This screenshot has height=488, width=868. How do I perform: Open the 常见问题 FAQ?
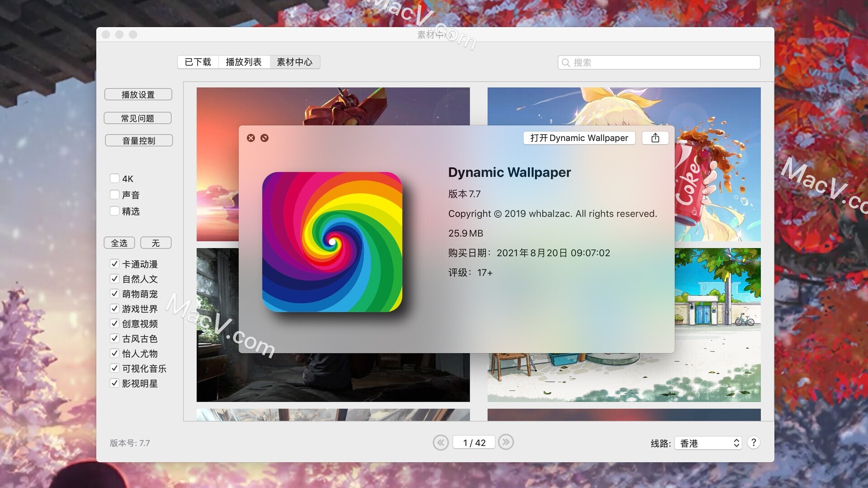click(137, 118)
